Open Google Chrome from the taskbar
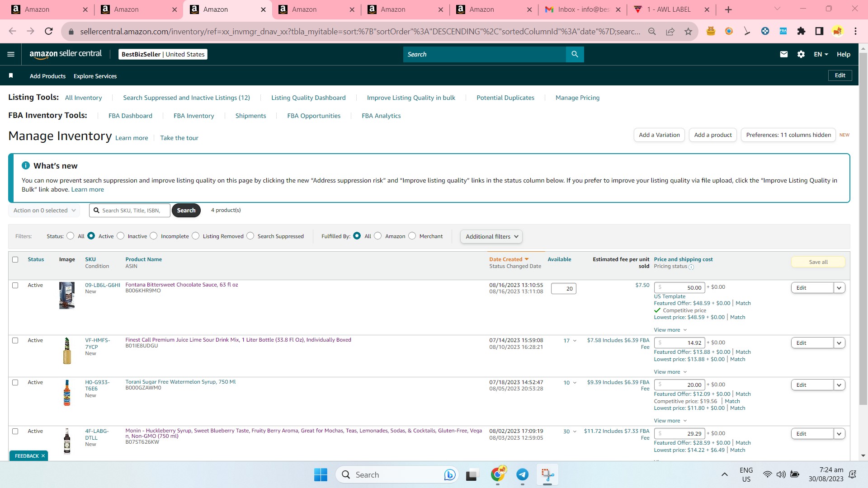 click(498, 474)
